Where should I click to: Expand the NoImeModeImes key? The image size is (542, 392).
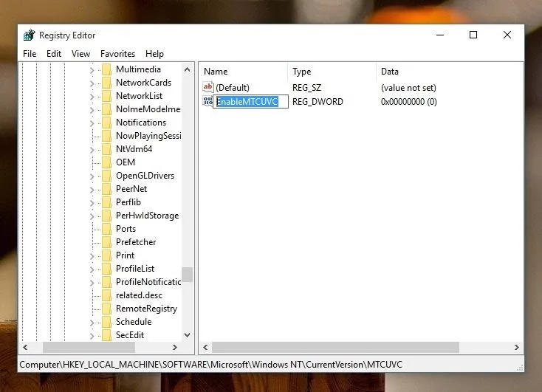click(x=92, y=110)
